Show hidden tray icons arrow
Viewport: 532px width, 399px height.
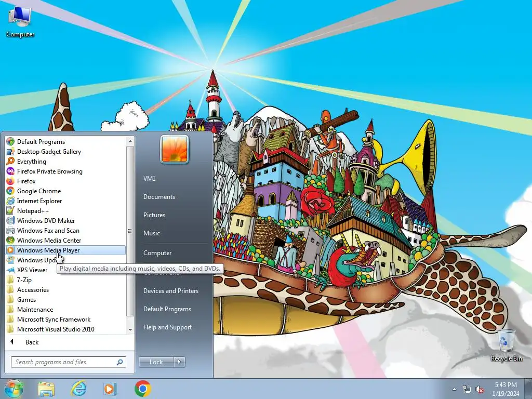tap(454, 390)
